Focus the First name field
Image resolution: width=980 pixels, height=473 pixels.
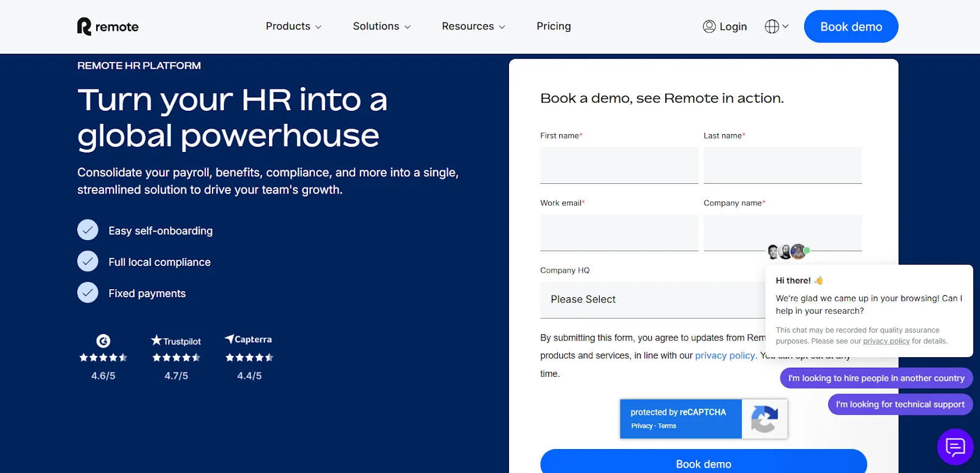(619, 165)
